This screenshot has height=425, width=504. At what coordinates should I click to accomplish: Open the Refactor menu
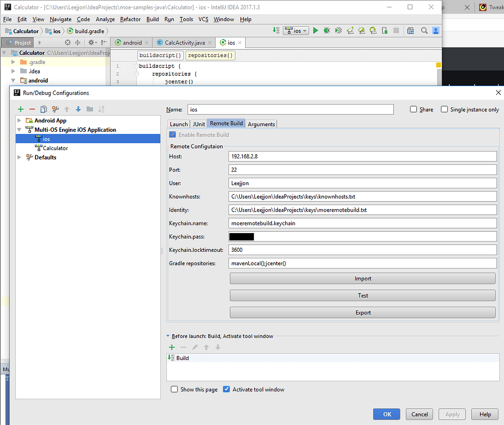click(x=130, y=19)
